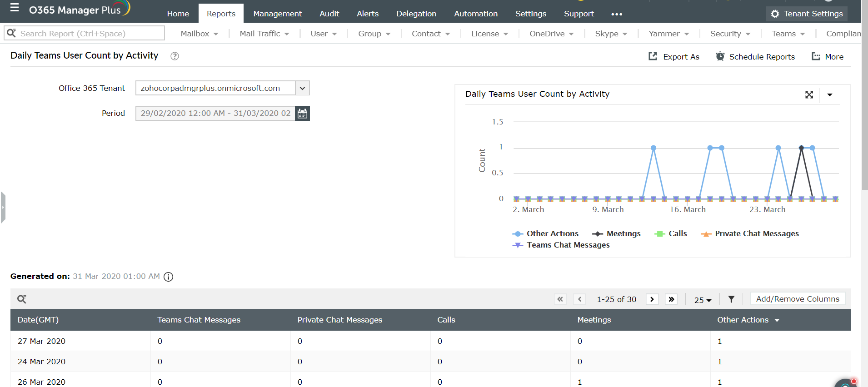Open the chat support bubble icon
The image size is (868, 387).
click(846, 383)
